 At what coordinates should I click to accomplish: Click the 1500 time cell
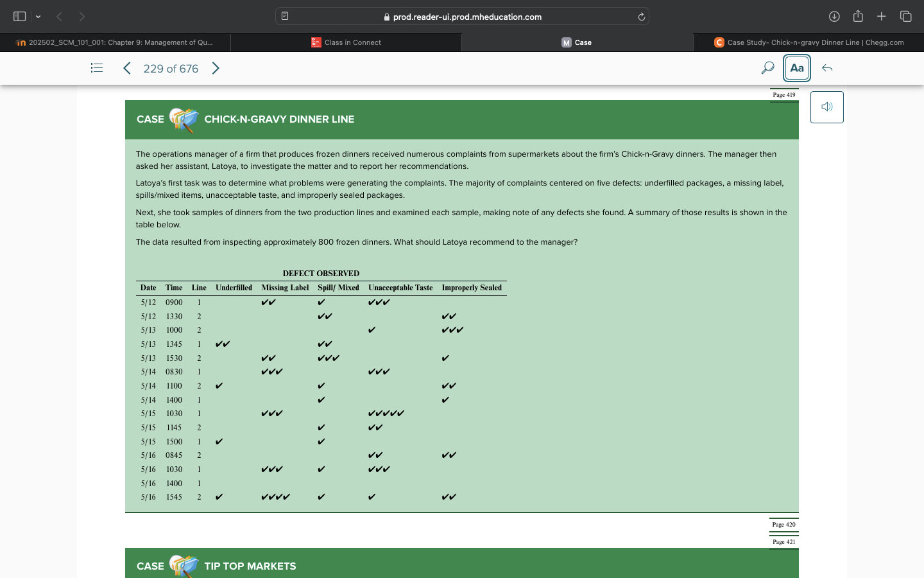174,442
